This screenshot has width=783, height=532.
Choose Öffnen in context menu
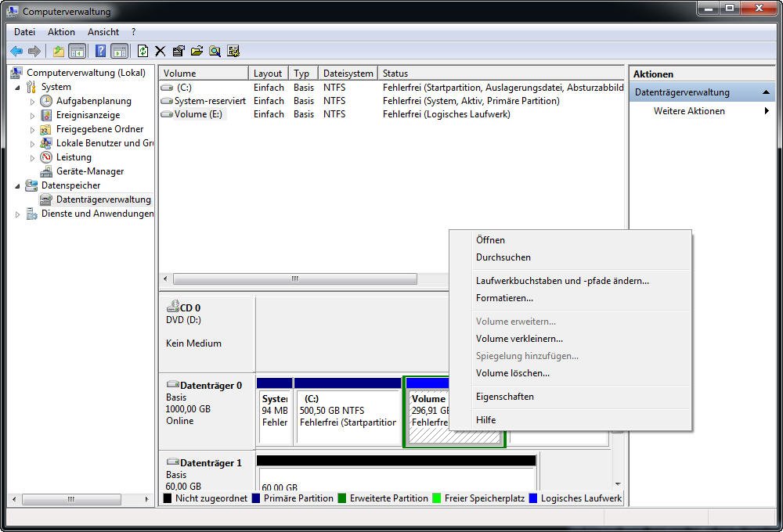pos(570,240)
